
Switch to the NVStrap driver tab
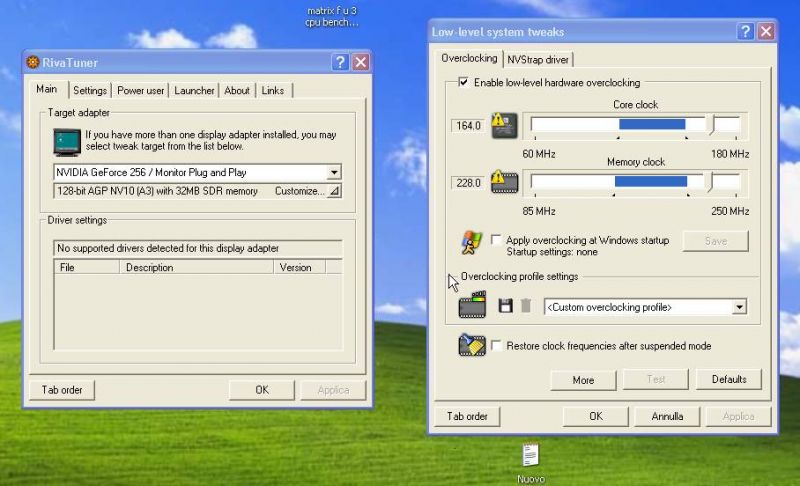point(538,60)
